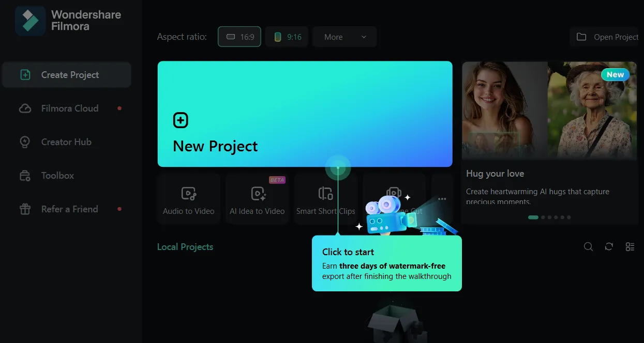This screenshot has height=343, width=644.
Task: Click the Open Project button
Action: [607, 37]
